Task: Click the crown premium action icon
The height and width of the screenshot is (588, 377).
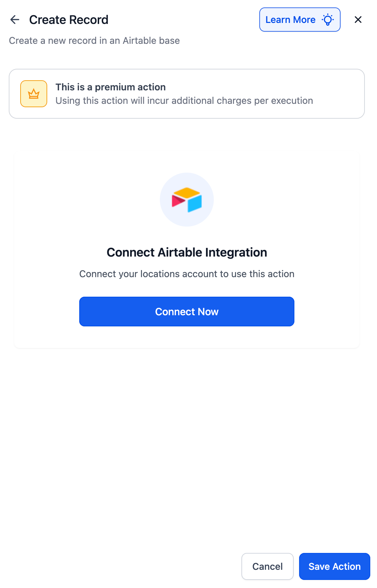Action: [34, 94]
